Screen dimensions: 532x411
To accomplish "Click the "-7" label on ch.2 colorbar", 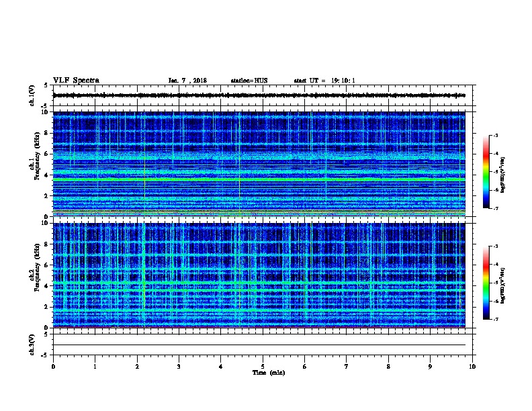I will pyautogui.click(x=495, y=319).
